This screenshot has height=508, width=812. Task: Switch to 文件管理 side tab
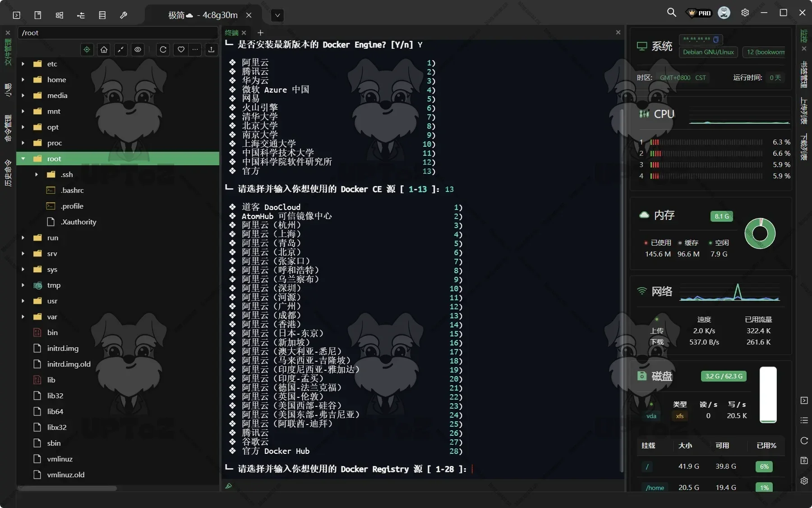tap(8, 52)
